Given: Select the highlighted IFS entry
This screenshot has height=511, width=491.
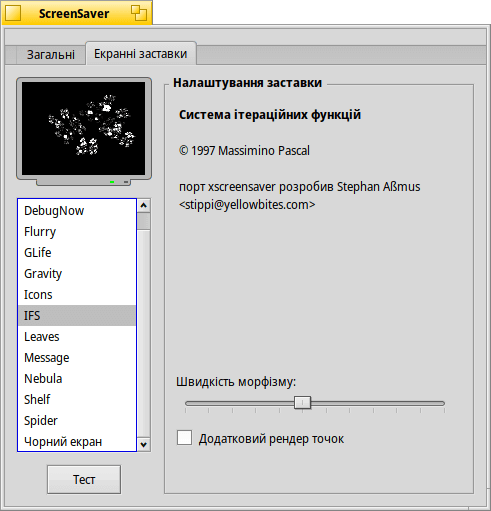Looking at the screenshot, I should [77, 316].
